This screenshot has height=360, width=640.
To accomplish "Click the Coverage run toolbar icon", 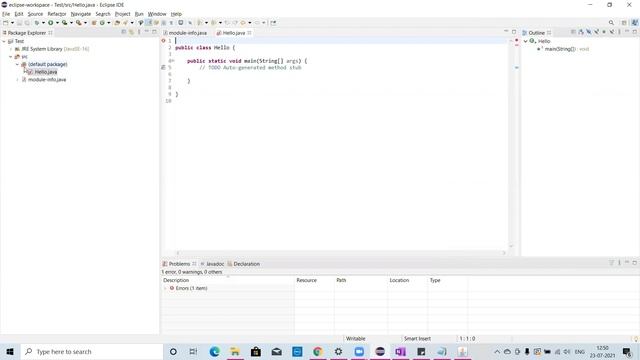I will click(64, 23).
